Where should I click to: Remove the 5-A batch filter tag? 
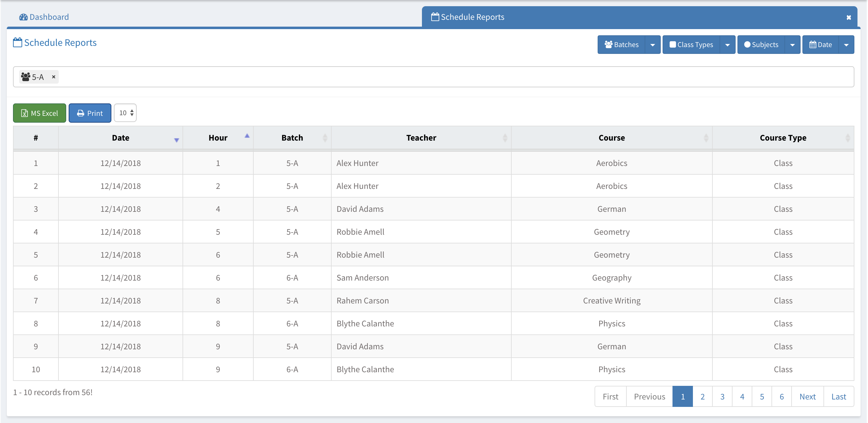coord(54,77)
